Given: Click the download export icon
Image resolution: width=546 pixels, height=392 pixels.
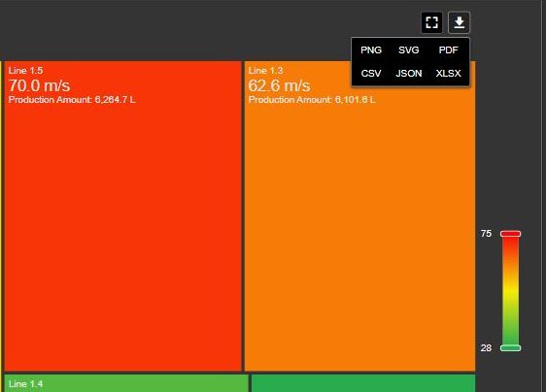Looking at the screenshot, I should tap(459, 22).
